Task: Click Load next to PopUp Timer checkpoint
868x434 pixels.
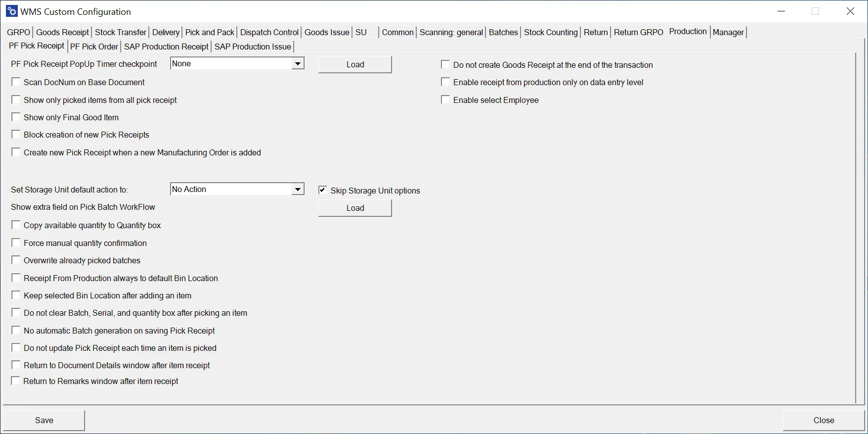Action: (355, 64)
